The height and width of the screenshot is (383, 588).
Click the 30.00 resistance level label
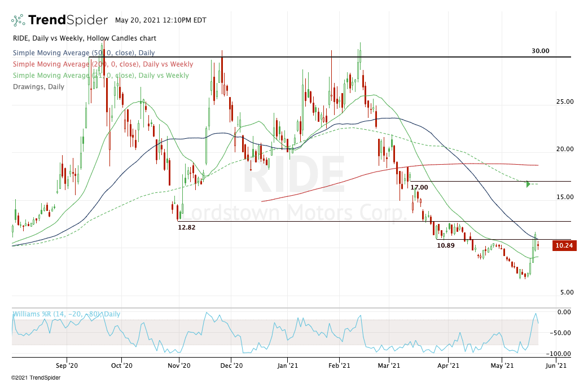click(541, 51)
